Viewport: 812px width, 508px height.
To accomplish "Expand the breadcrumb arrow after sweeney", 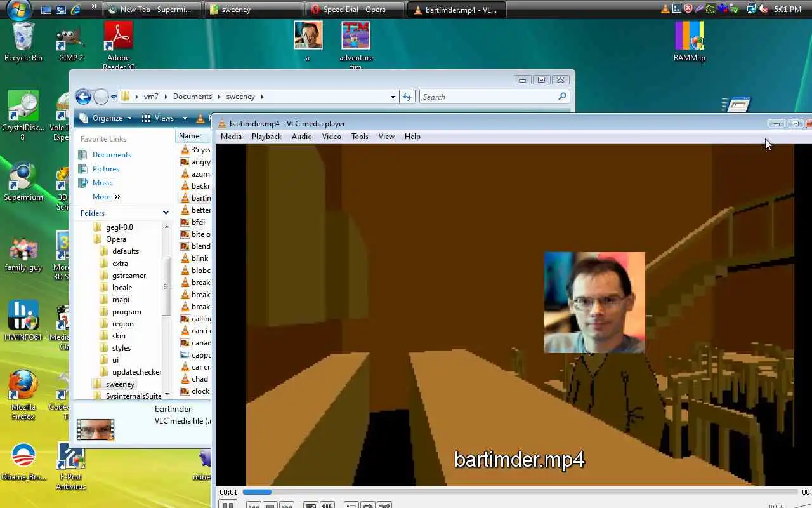I will click(261, 97).
